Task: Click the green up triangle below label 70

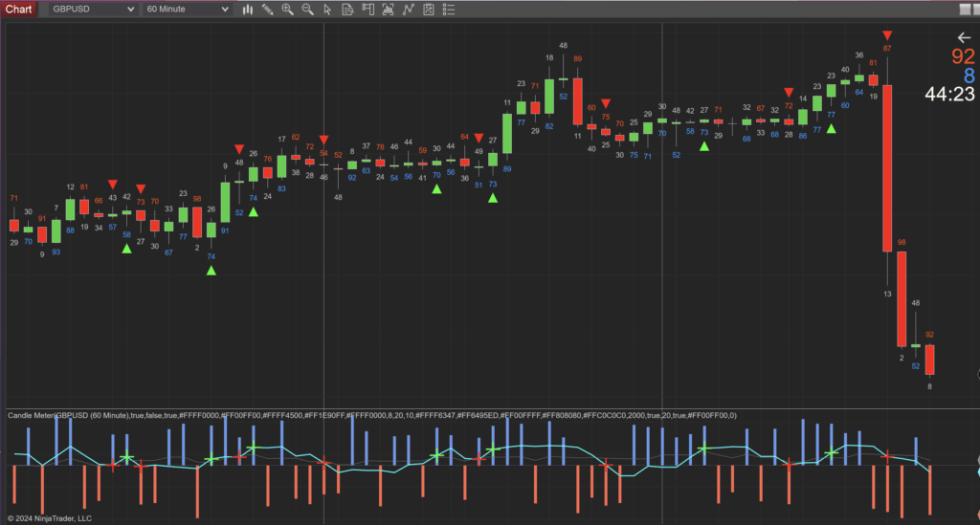Action: pyautogui.click(x=436, y=189)
